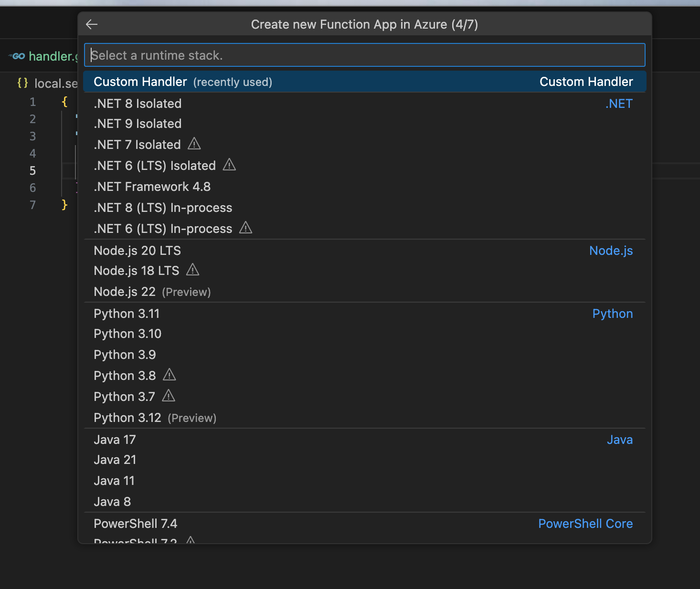Choose Python 3.11 runtime
This screenshot has width=700, height=589.
click(365, 314)
